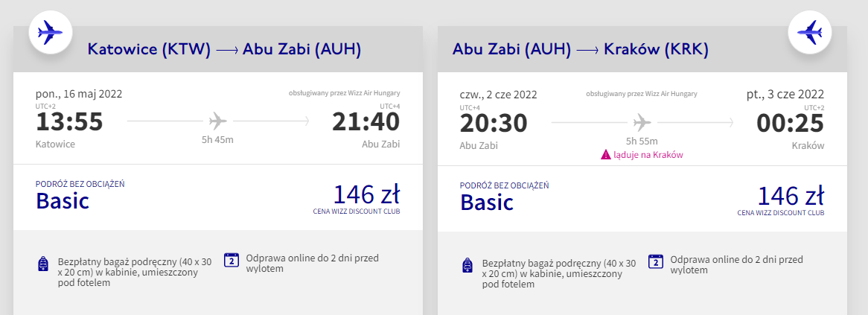Click the outbound flight airplane badge icon
868x315 pixels.
point(50,32)
